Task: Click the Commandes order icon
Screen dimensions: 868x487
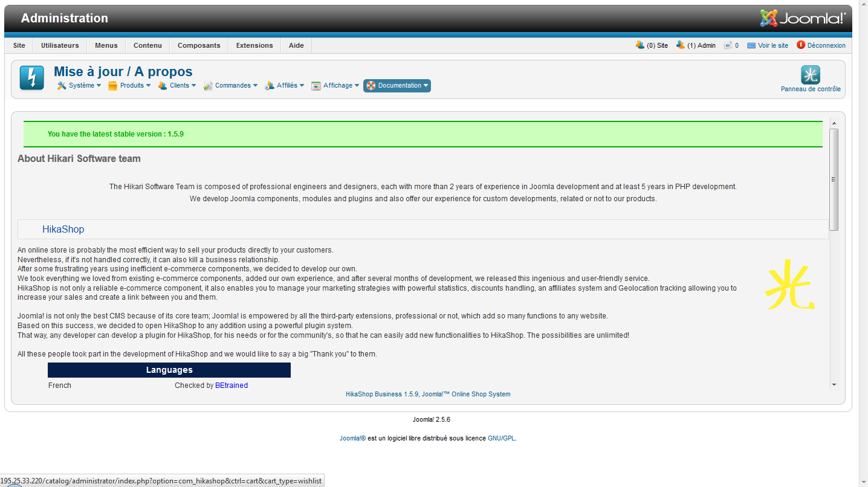Action: (208, 86)
